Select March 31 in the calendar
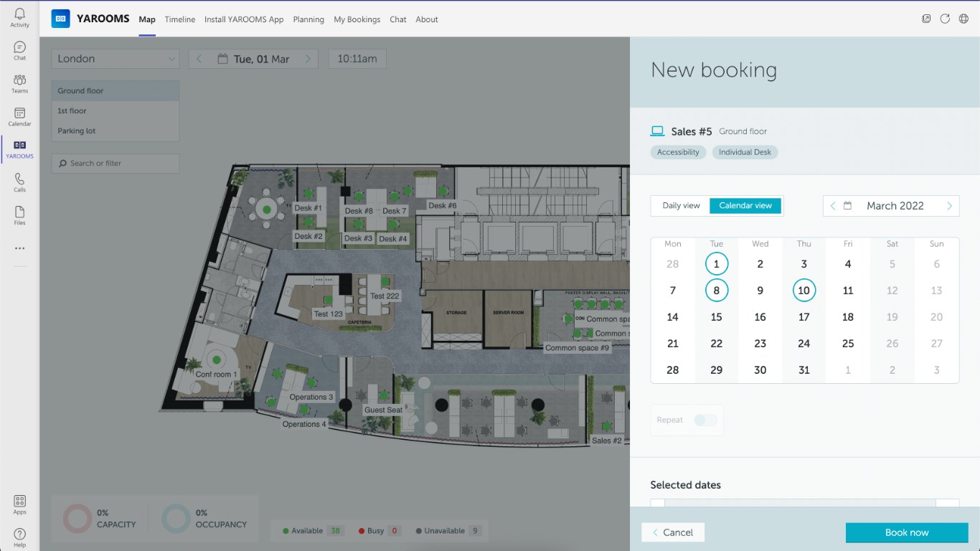This screenshot has height=551, width=980. click(x=804, y=370)
